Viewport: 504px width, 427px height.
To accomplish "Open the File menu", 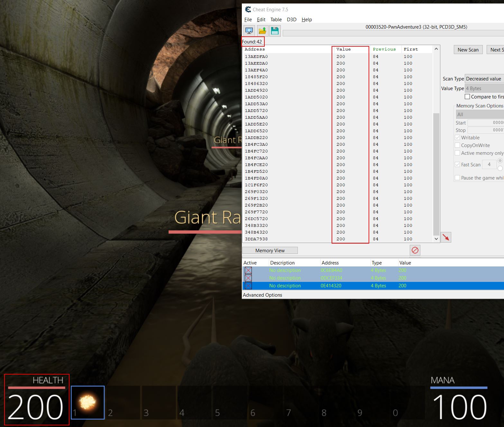I will [x=248, y=20].
